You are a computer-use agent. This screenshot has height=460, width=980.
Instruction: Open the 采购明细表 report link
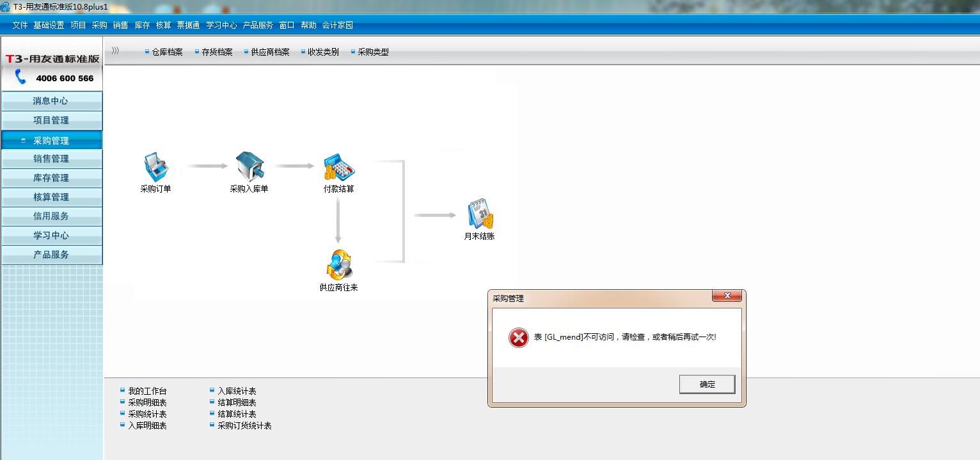147,402
